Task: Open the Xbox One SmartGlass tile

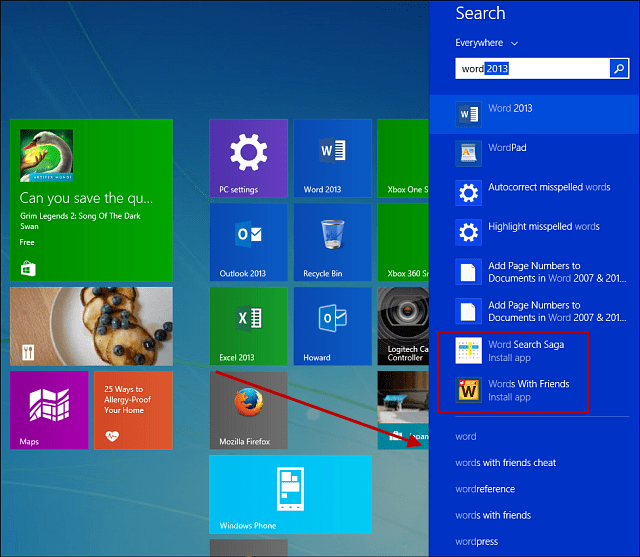Action: pyautogui.click(x=403, y=158)
